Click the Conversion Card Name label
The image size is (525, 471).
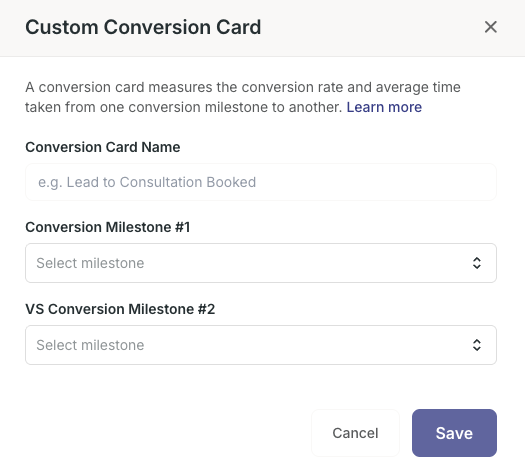pyautogui.click(x=103, y=147)
